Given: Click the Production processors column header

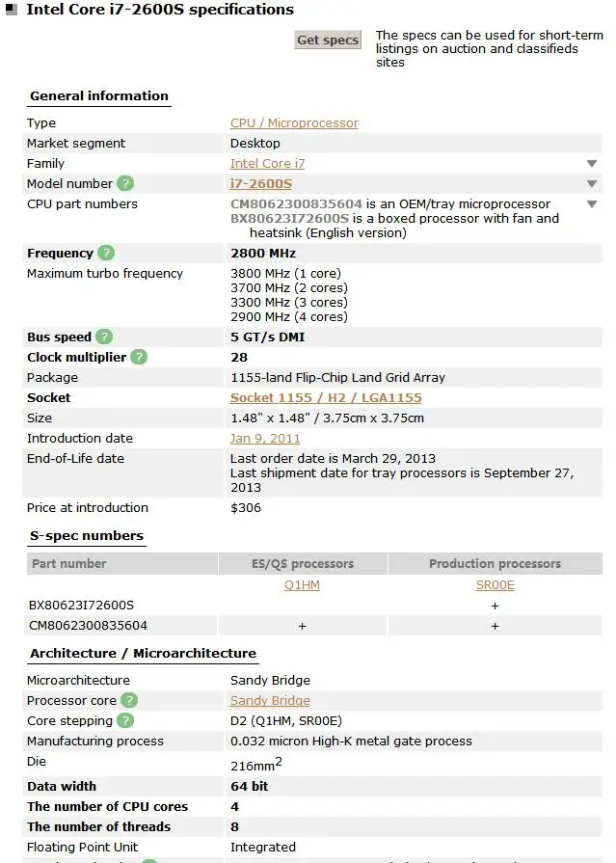Looking at the screenshot, I should coord(495,563).
